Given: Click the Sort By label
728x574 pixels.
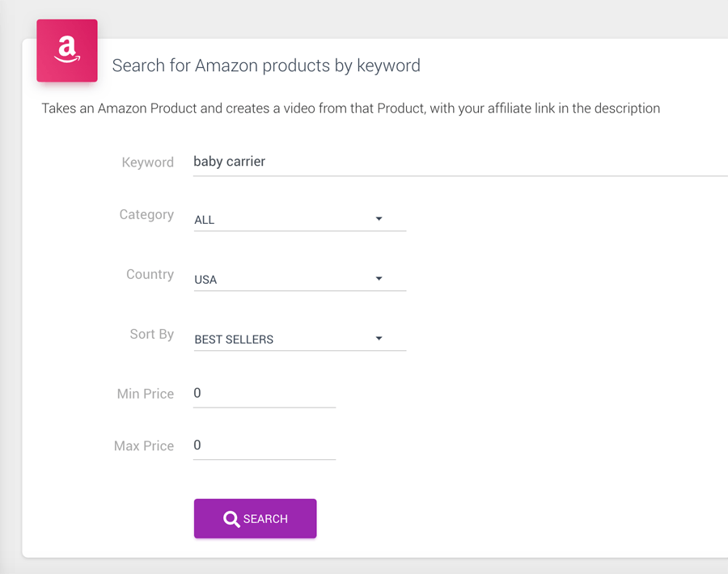Looking at the screenshot, I should (152, 334).
